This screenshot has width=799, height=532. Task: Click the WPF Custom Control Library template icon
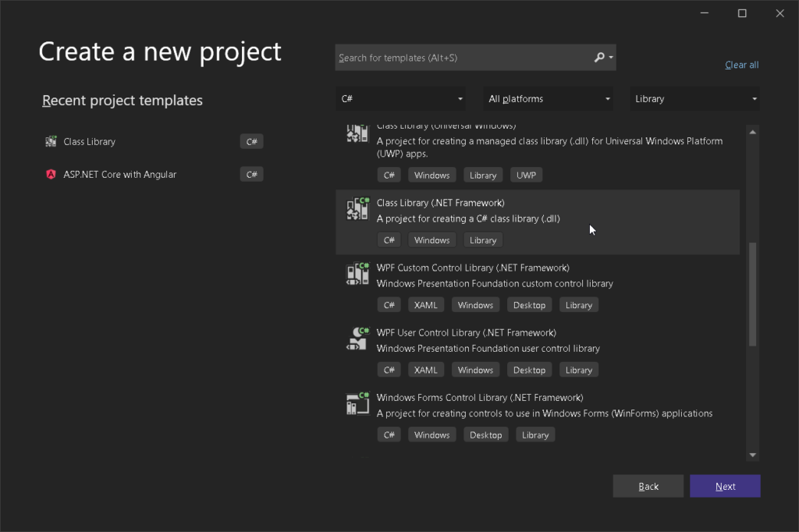(x=357, y=275)
